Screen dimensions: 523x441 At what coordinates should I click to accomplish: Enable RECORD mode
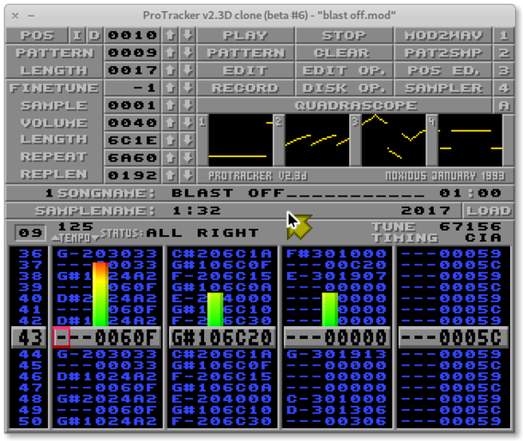coord(245,88)
